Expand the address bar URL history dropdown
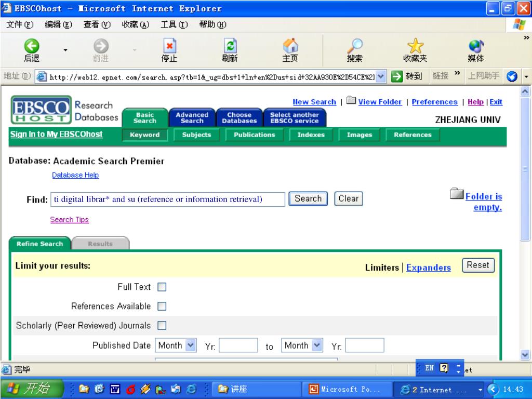This screenshot has width=532, height=399. [381, 77]
